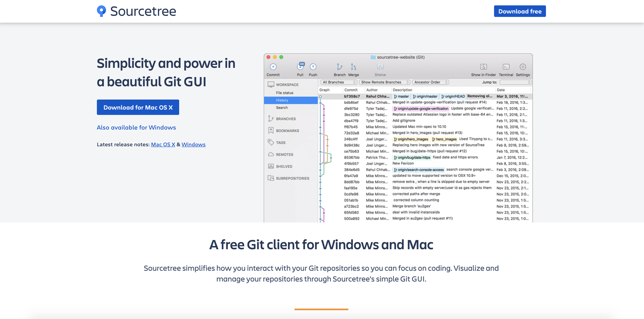This screenshot has height=319, width=644.
Task: Select Search in Workspace sidebar
Action: click(x=282, y=107)
